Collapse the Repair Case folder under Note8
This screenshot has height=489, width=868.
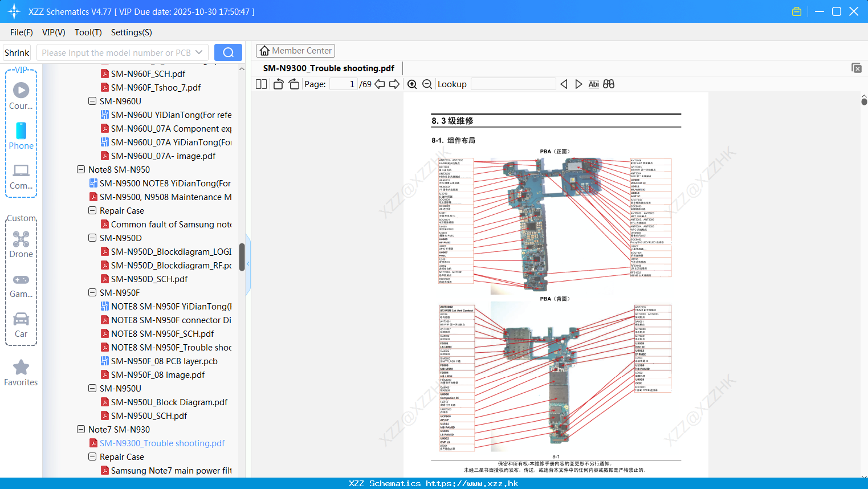(x=92, y=210)
